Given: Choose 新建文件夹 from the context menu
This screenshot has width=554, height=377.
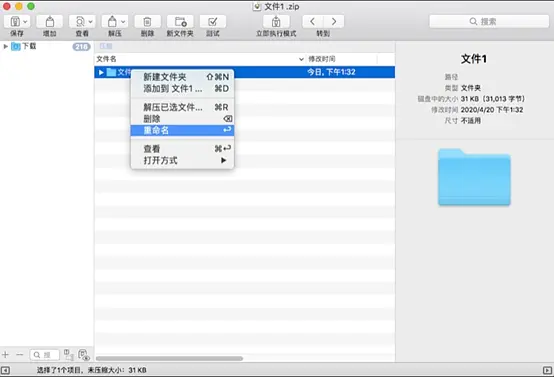Looking at the screenshot, I should point(182,77).
